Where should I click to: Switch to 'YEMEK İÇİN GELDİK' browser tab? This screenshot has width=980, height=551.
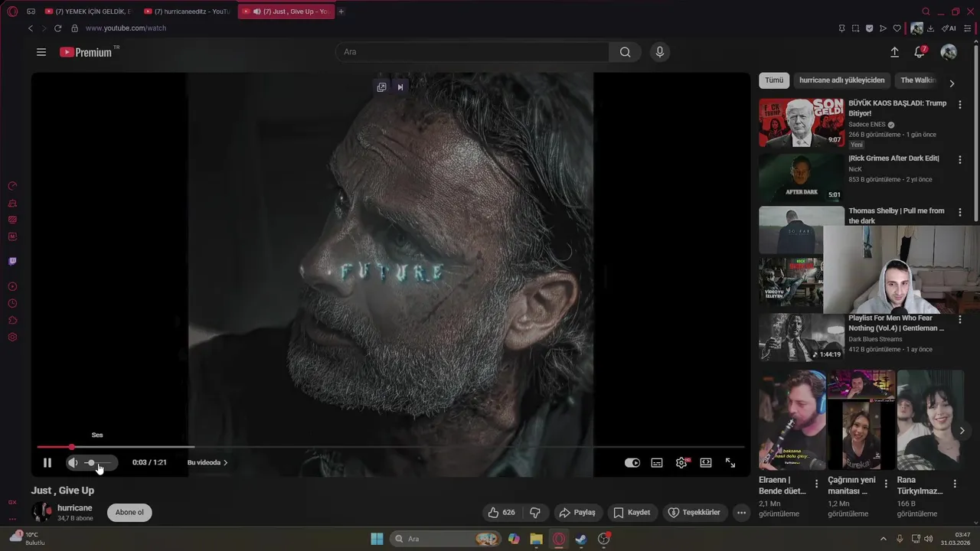[88, 11]
